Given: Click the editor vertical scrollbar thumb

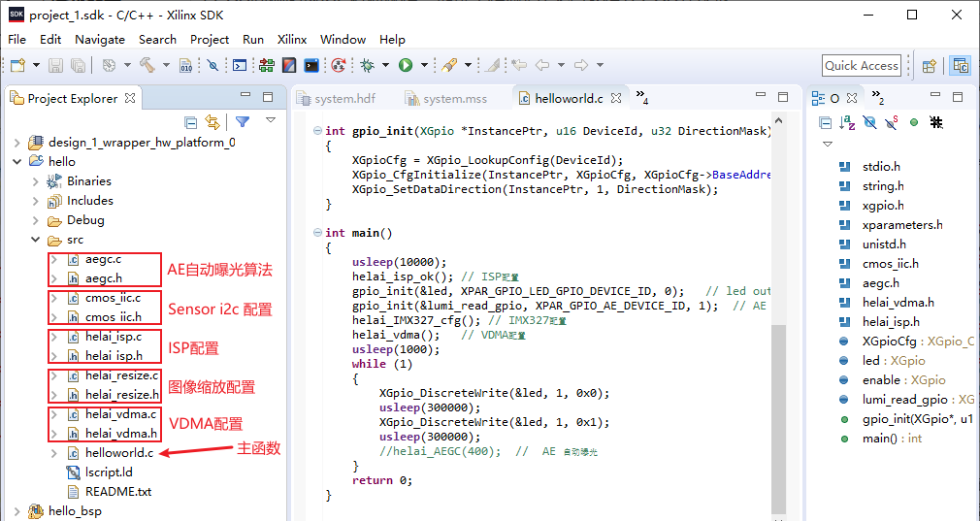Looking at the screenshot, I should coord(778,417).
